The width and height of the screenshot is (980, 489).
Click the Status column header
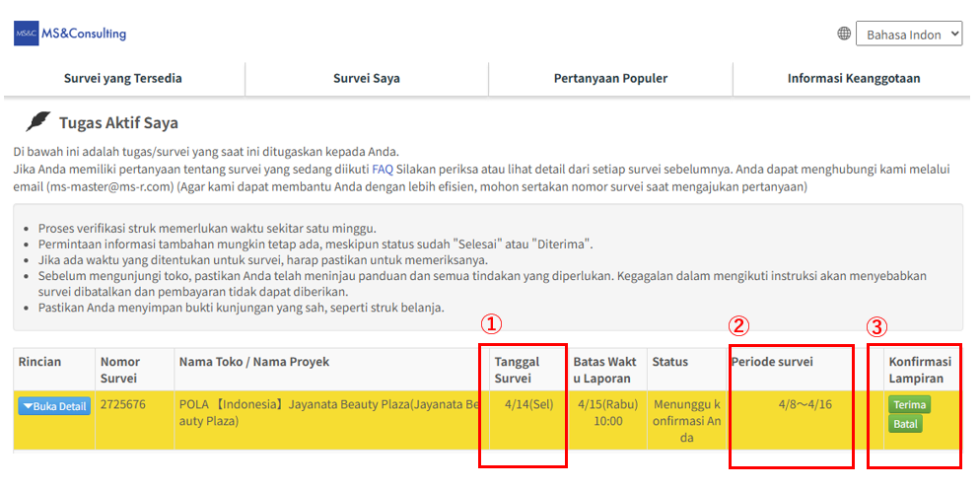[x=670, y=362]
